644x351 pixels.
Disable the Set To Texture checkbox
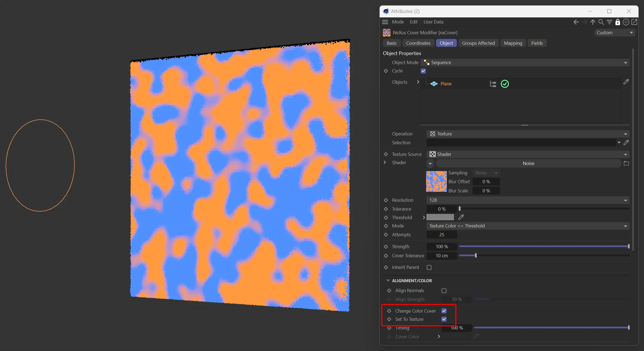click(444, 319)
